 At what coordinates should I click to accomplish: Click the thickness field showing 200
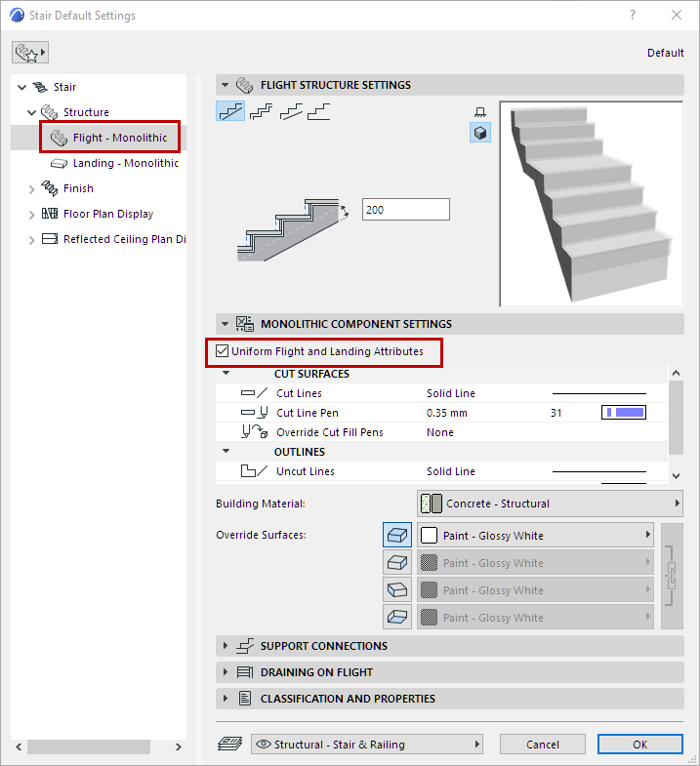[x=406, y=210]
